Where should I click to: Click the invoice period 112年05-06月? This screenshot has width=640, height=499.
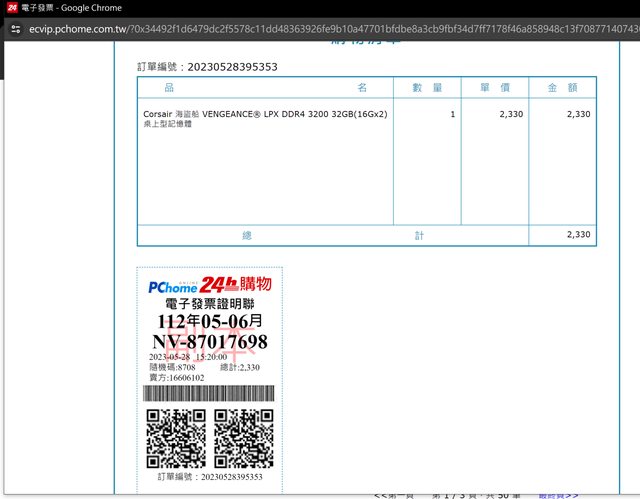tap(209, 321)
